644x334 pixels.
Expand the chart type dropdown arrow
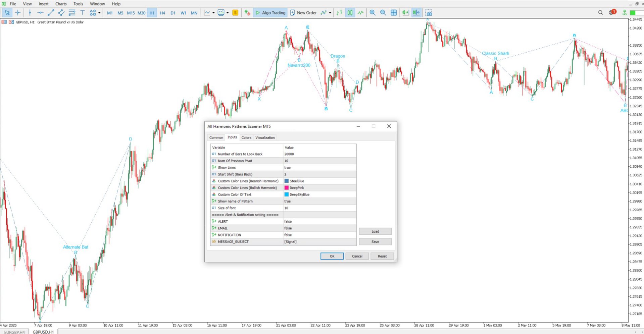213,13
